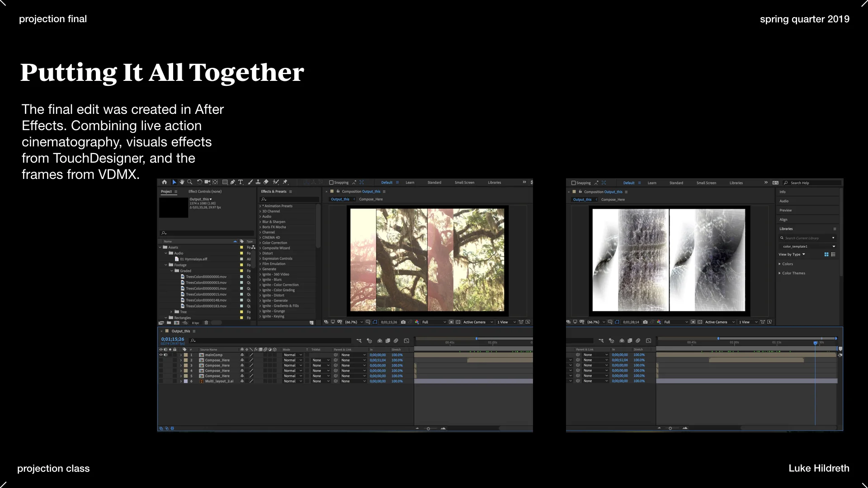Switch to the Standard workspace
Screen dimensions: 868x488
tap(434, 183)
